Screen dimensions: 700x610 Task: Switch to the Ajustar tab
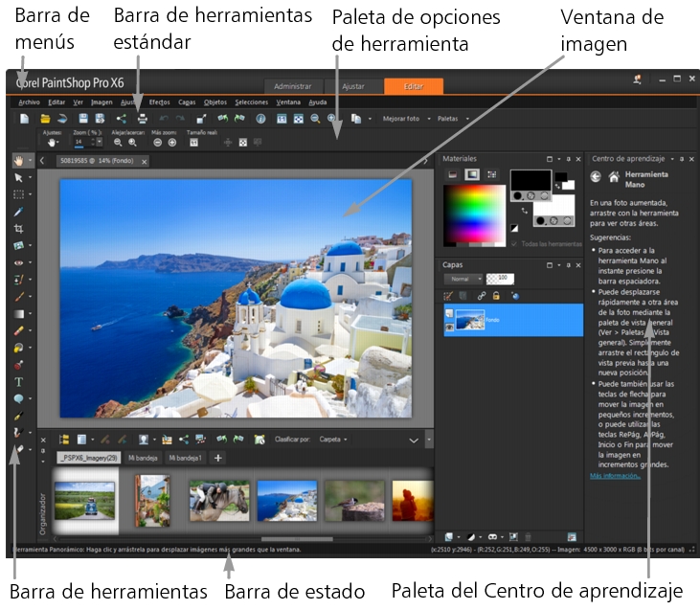point(354,86)
